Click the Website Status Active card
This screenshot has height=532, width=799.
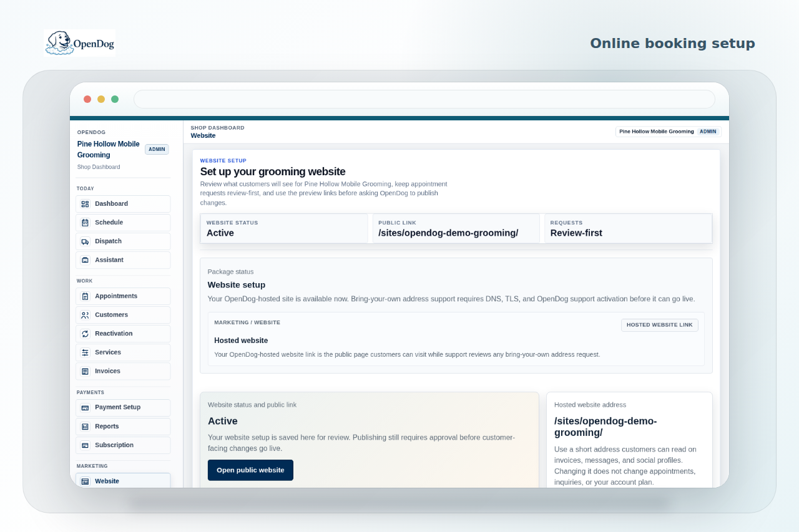pyautogui.click(x=284, y=228)
